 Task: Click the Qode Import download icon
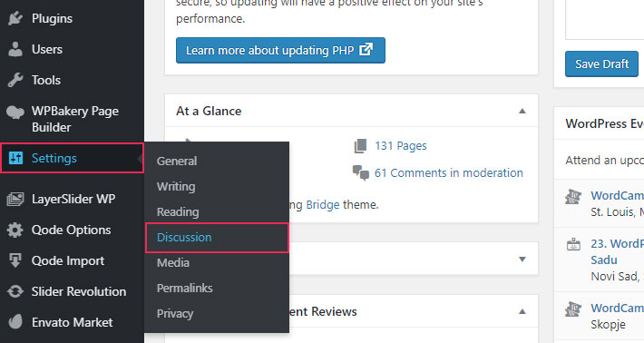[15, 260]
